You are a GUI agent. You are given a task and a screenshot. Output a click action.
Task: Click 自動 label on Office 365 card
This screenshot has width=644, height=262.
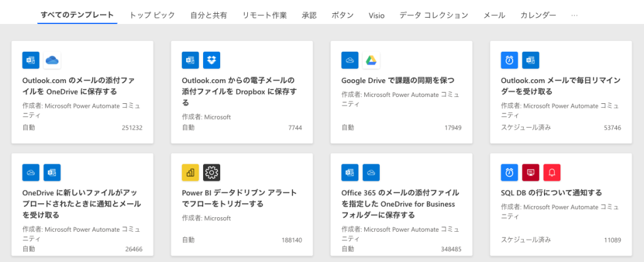347,249
